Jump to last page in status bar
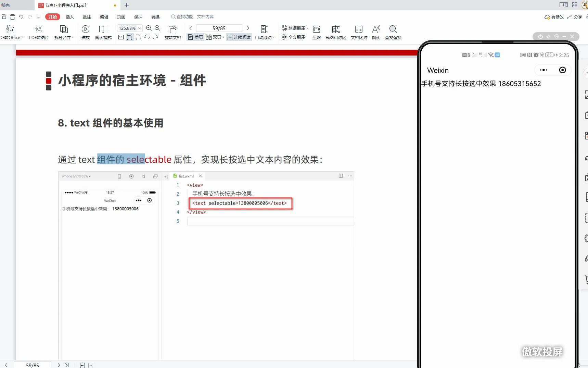 click(67, 365)
